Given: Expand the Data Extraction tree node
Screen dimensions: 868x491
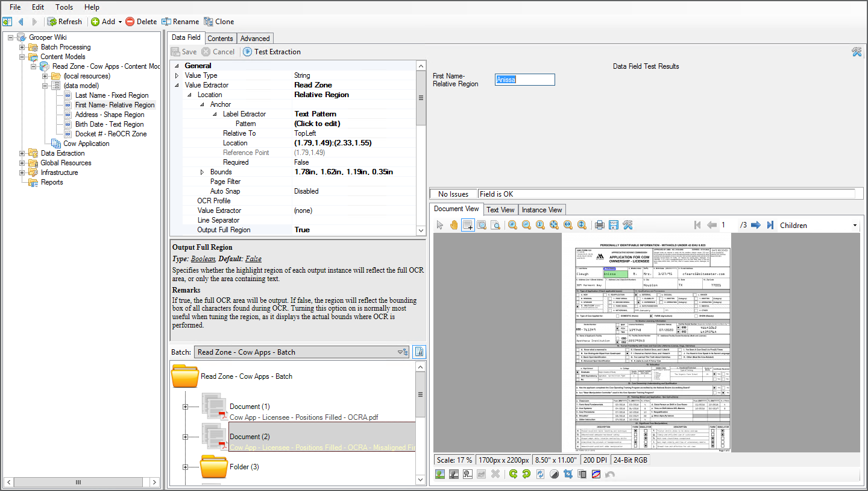Looking at the screenshot, I should [22, 153].
